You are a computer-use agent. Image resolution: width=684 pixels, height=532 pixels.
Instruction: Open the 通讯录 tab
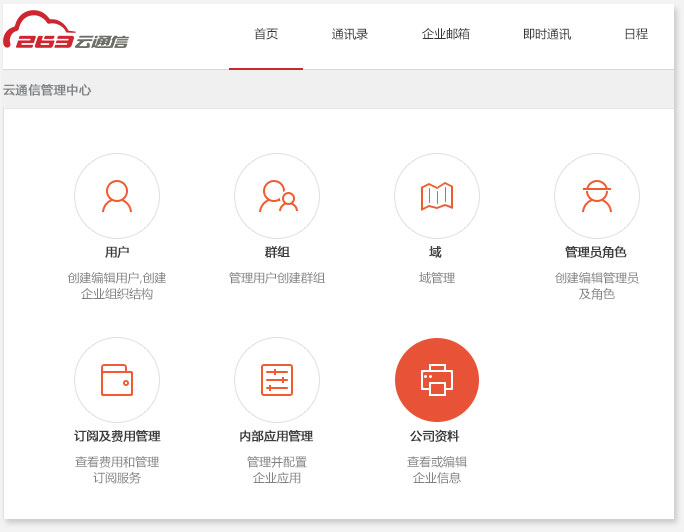coord(350,34)
